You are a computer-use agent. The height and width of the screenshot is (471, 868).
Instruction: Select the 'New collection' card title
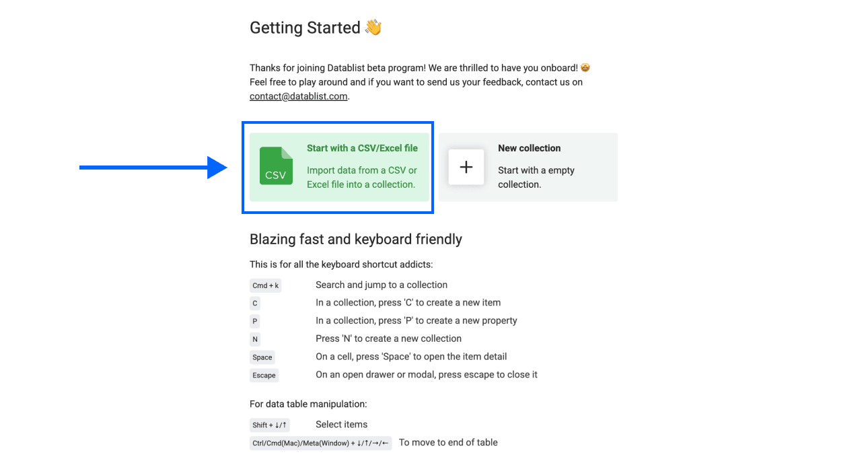(529, 148)
